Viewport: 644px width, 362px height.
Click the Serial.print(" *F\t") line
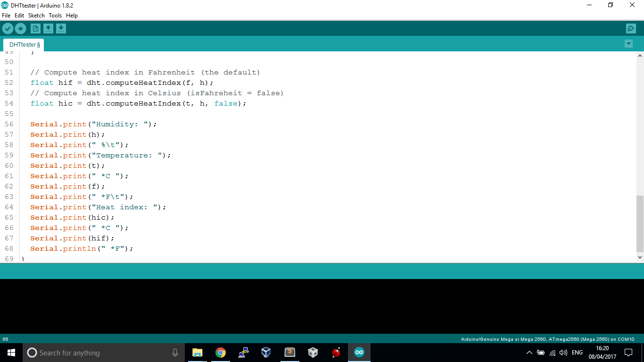click(x=82, y=197)
